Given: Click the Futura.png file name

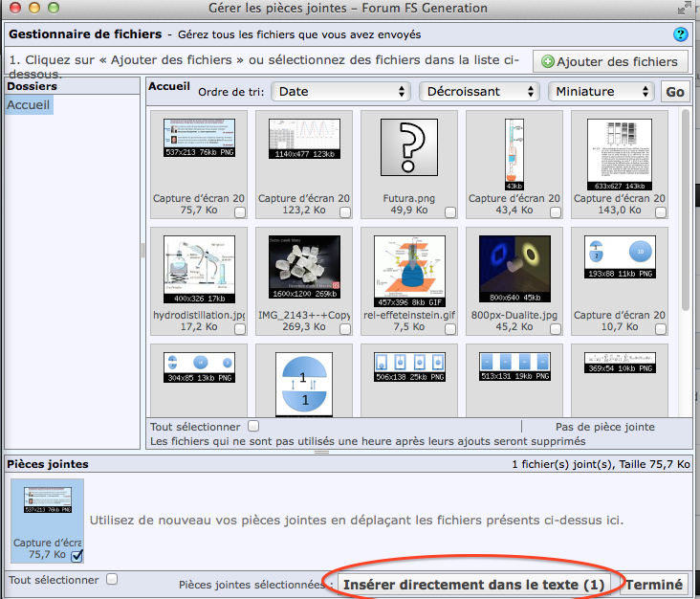Looking at the screenshot, I should 409,198.
